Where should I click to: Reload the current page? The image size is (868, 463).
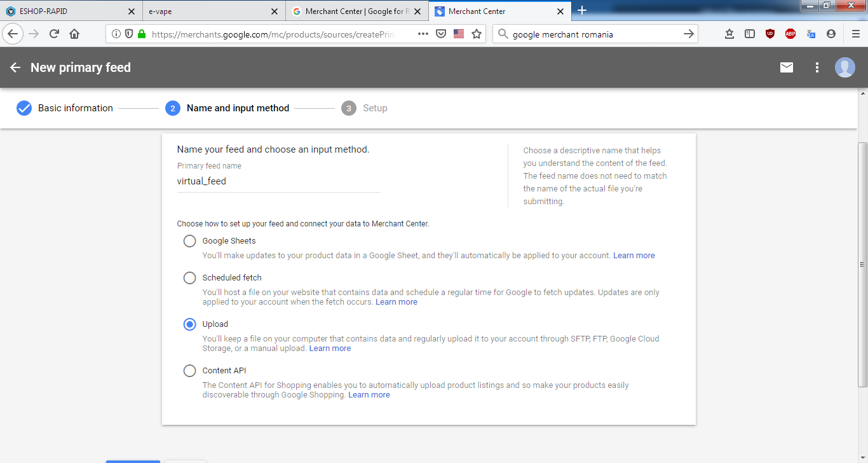(x=54, y=34)
